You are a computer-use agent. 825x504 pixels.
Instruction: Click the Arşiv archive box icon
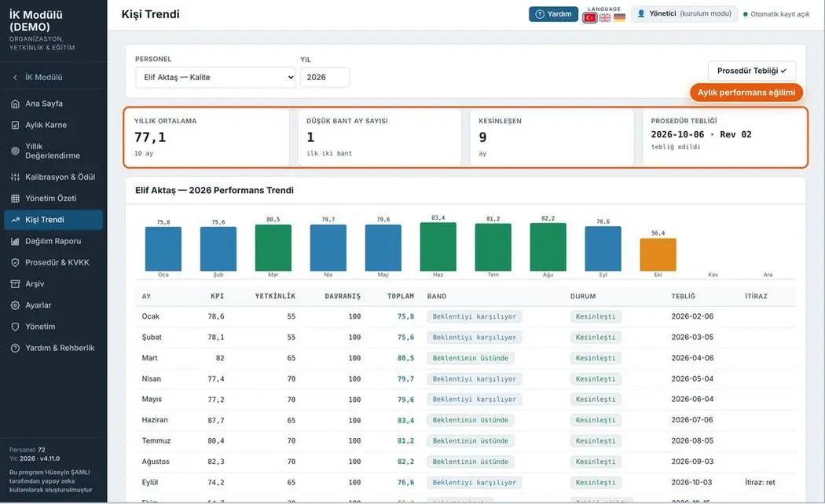15,284
